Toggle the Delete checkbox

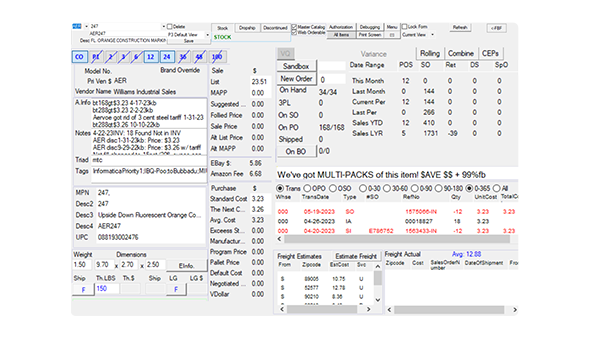click(169, 27)
